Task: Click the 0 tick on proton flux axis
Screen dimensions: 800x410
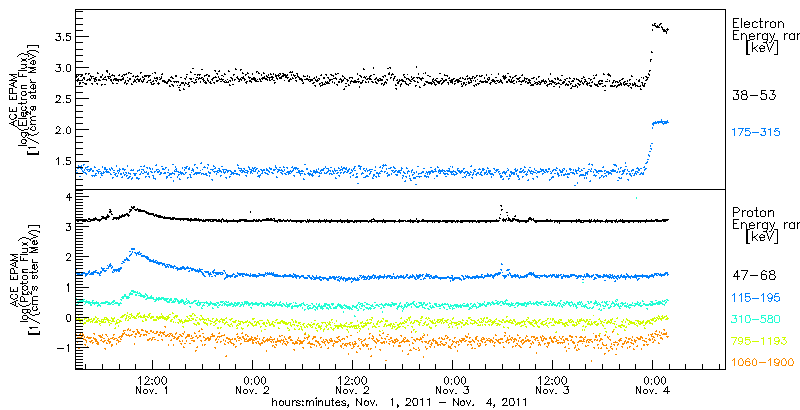Action: [x=67, y=318]
